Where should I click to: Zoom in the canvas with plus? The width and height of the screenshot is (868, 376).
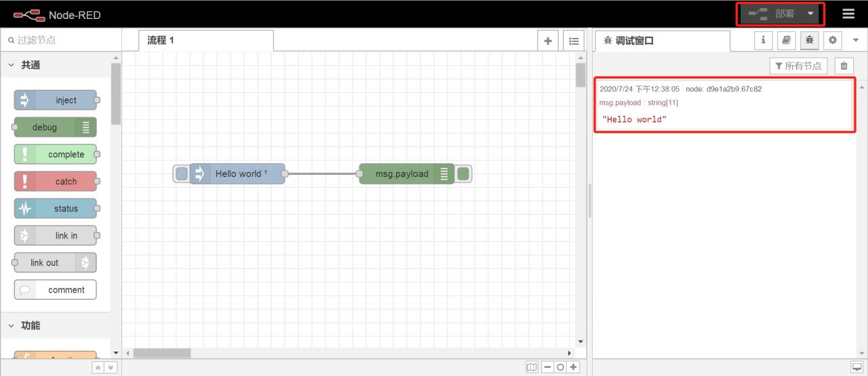click(574, 367)
